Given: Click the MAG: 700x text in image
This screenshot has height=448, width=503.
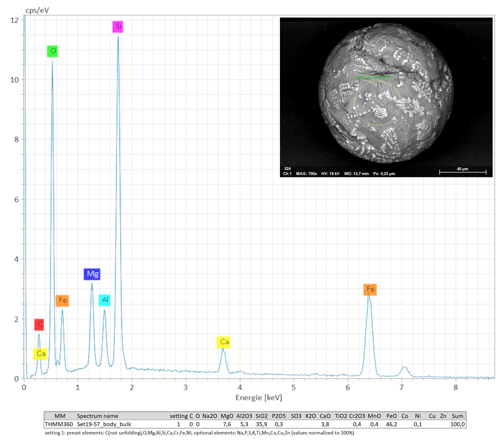Looking at the screenshot, I should click(306, 174).
